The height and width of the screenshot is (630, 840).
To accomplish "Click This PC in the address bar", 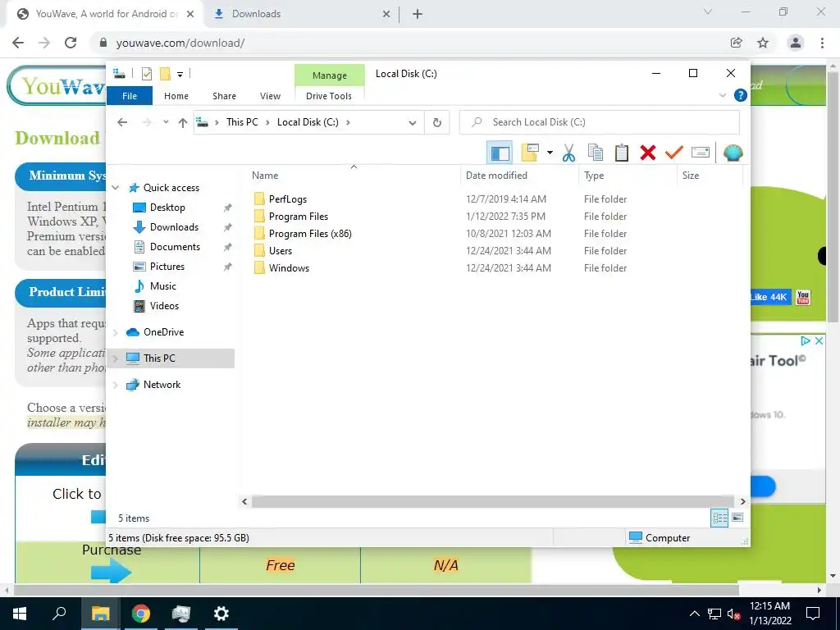I will click(x=242, y=122).
